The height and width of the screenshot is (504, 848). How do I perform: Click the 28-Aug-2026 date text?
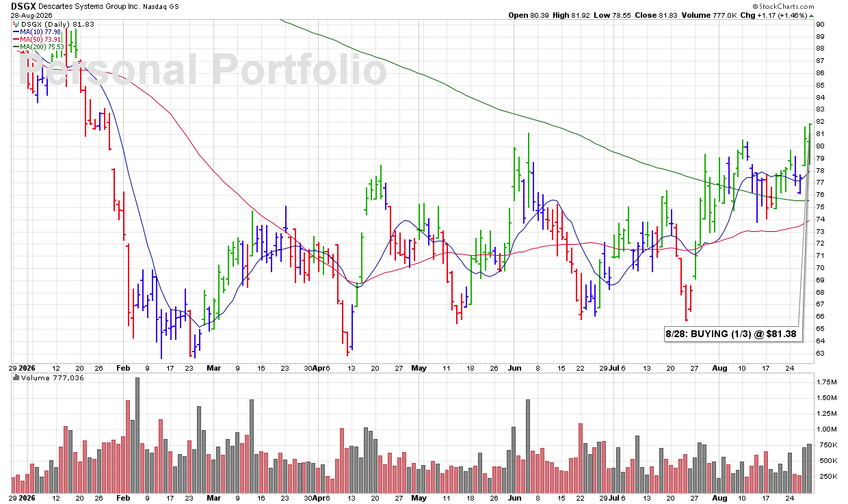coord(31,15)
